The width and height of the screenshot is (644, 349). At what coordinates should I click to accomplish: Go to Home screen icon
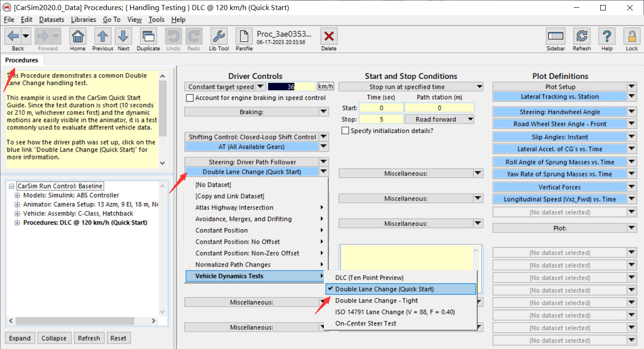click(78, 36)
